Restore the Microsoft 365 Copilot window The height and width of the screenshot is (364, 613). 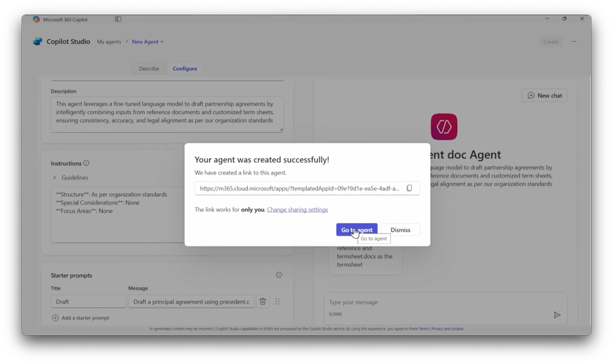coord(565,19)
